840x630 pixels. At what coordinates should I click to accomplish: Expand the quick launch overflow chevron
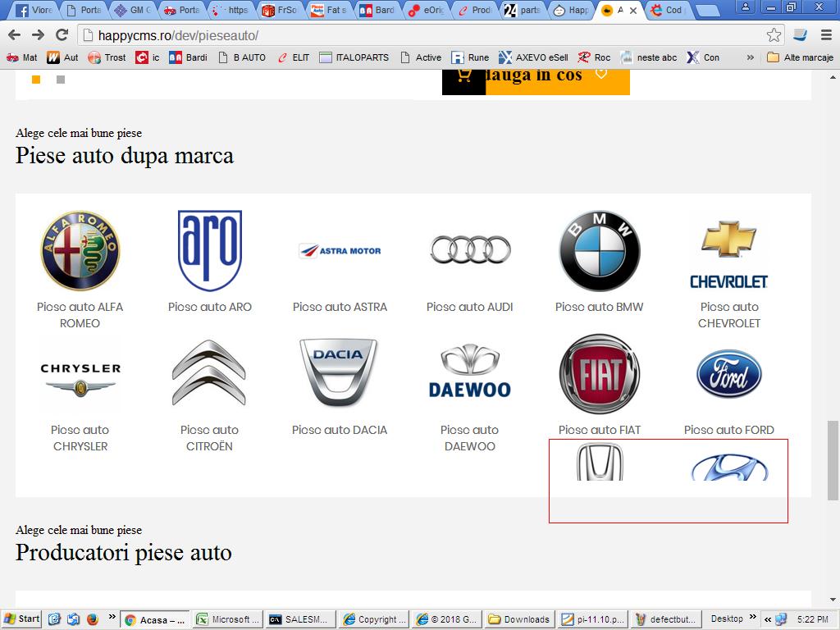112,617
